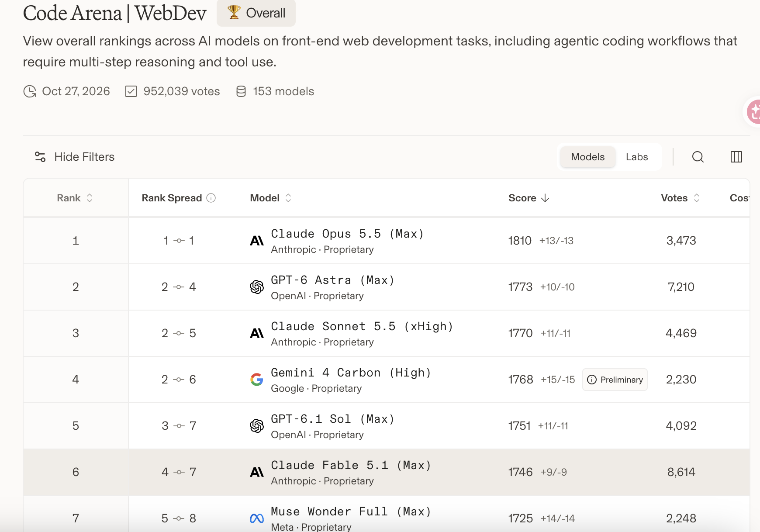Click Anthropic logo beside Claude Opus 5.5

pyautogui.click(x=257, y=241)
